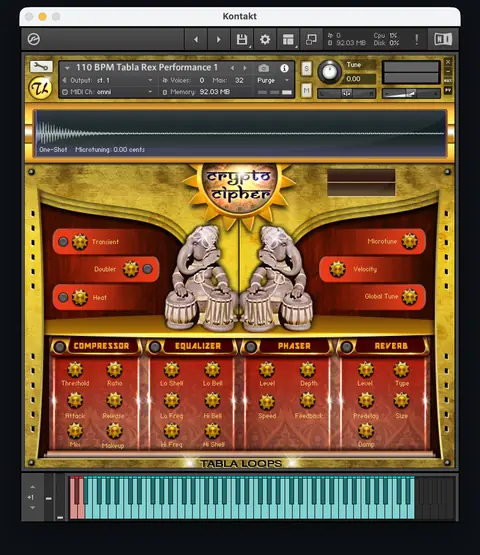Solo the instrument with S button

(307, 68)
